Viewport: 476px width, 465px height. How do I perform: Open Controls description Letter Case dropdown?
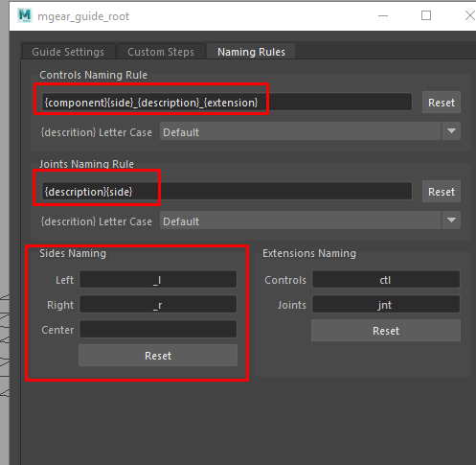pyautogui.click(x=310, y=131)
